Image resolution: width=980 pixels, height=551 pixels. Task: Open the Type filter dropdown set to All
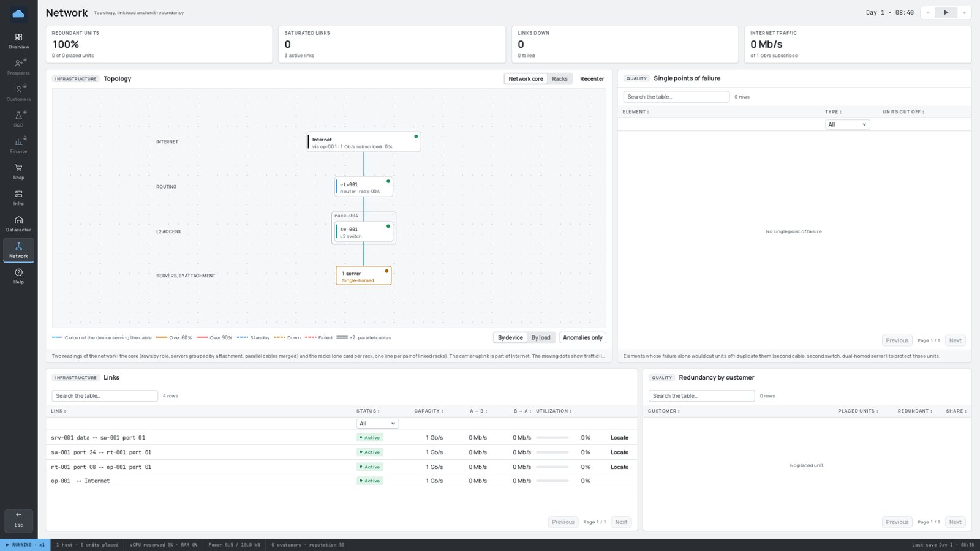(848, 124)
